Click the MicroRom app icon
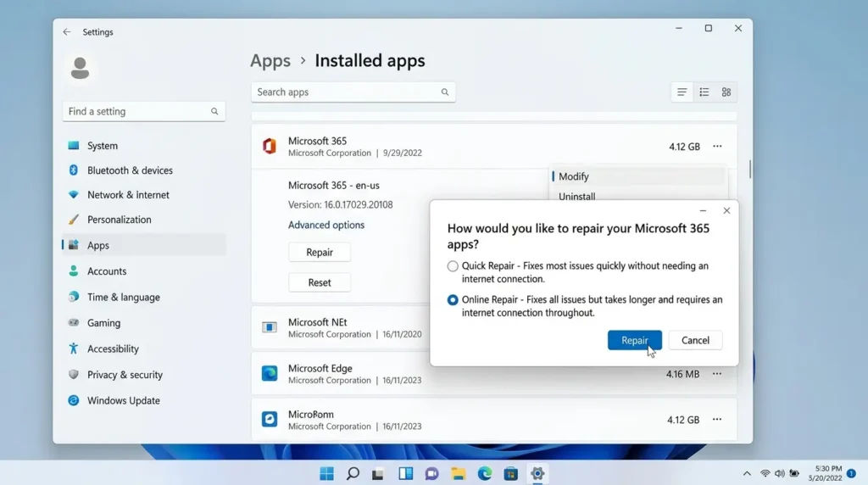 coord(270,419)
